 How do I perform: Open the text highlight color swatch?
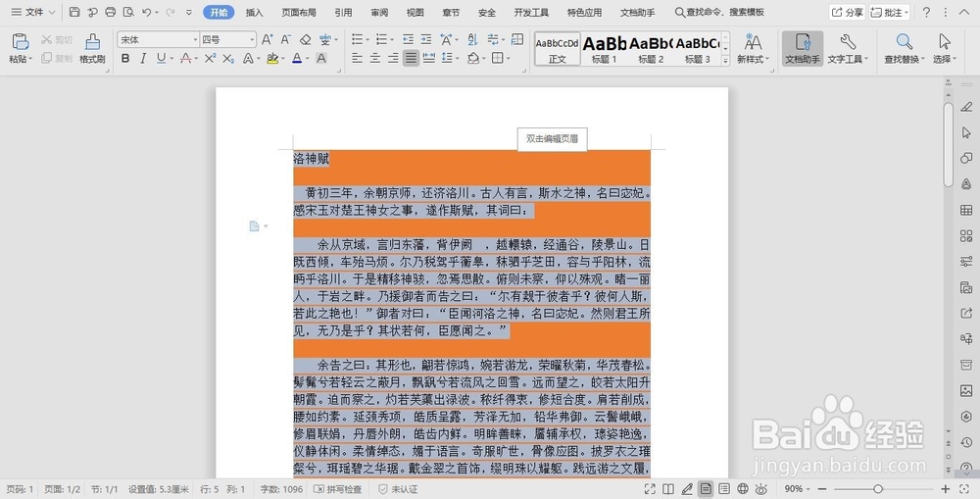(x=272, y=58)
